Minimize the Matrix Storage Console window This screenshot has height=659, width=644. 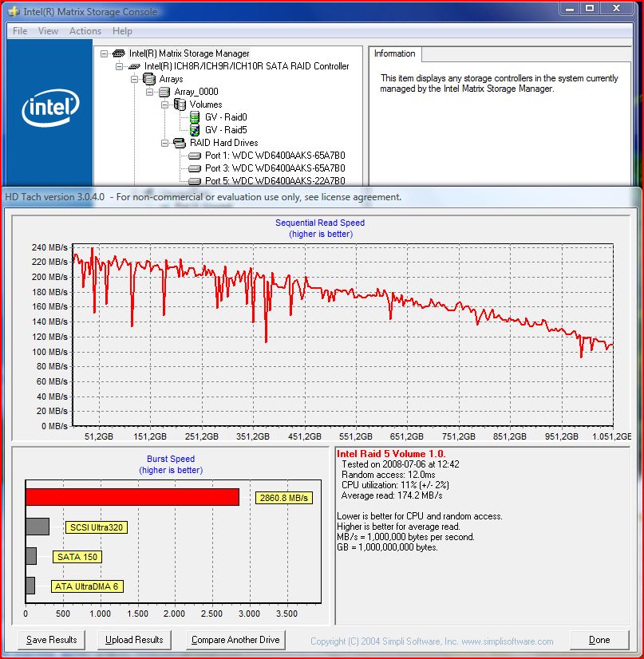pyautogui.click(x=570, y=9)
